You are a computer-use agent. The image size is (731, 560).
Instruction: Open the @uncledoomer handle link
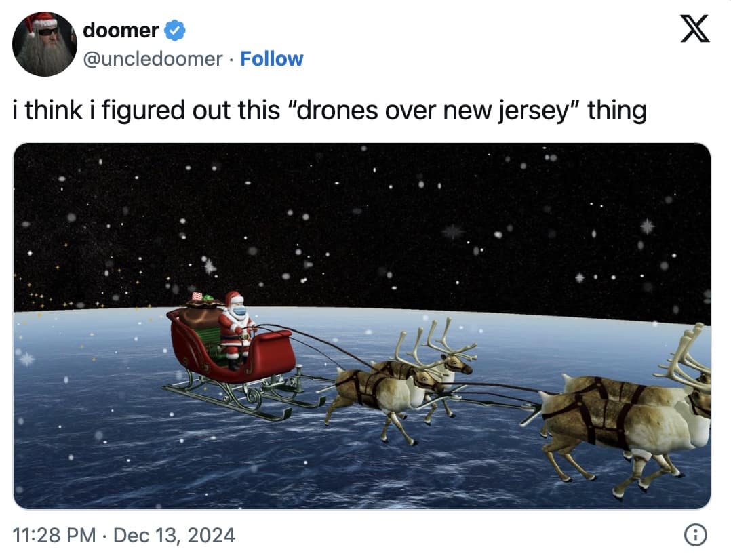coord(153,59)
